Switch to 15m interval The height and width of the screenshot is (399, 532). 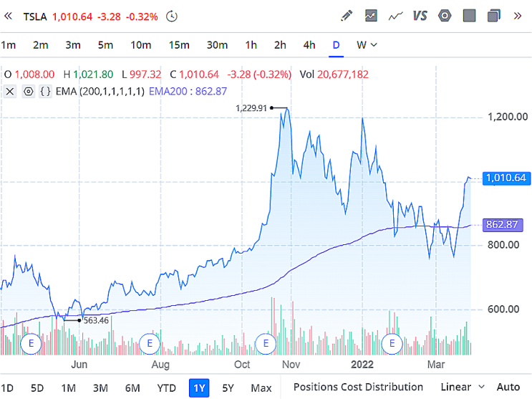[x=179, y=45]
